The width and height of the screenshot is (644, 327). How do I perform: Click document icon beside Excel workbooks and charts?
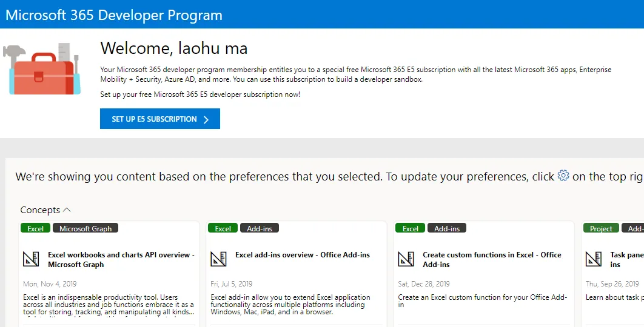point(31,259)
